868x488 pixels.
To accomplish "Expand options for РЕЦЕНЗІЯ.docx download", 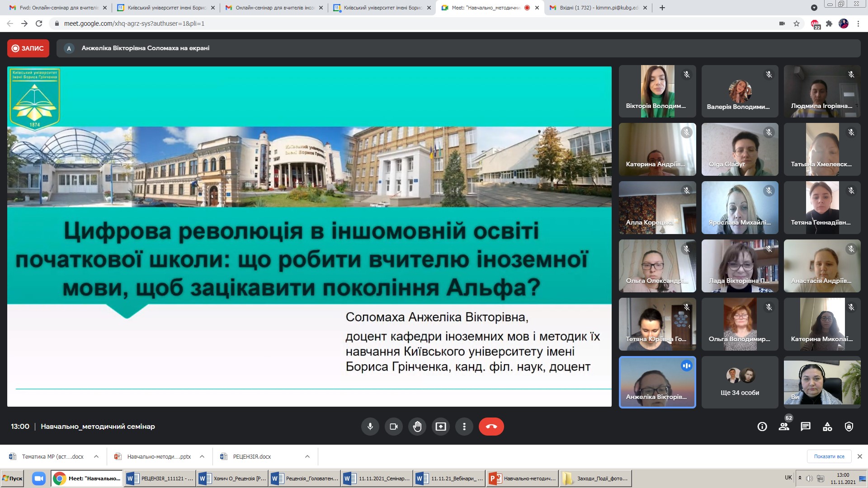I will click(x=307, y=456).
